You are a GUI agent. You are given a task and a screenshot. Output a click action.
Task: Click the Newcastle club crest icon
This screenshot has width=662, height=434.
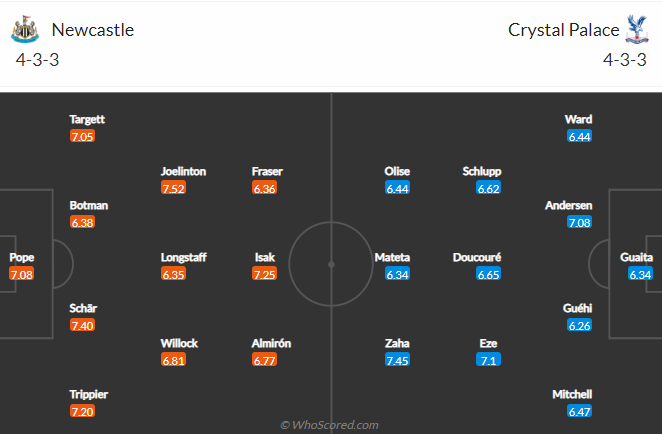[25, 29]
